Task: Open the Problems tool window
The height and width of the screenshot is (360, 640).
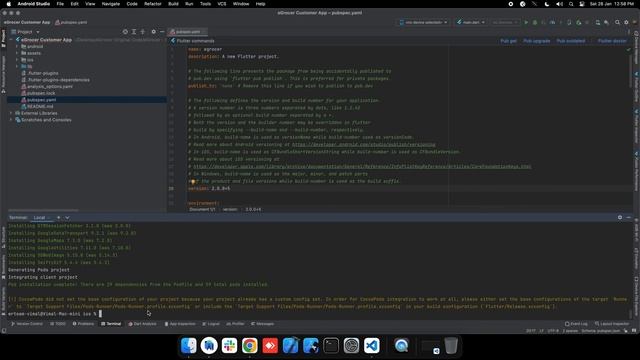Action: pos(83,324)
